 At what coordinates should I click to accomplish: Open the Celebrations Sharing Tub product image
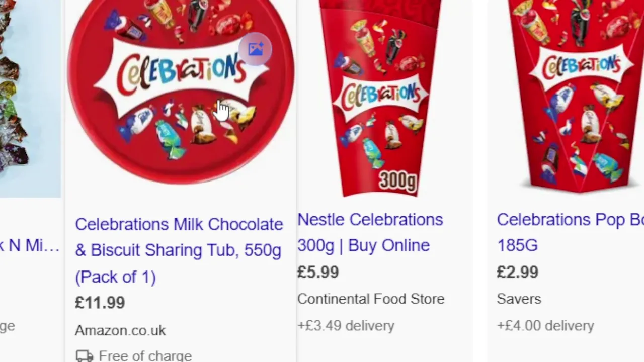[x=180, y=90]
